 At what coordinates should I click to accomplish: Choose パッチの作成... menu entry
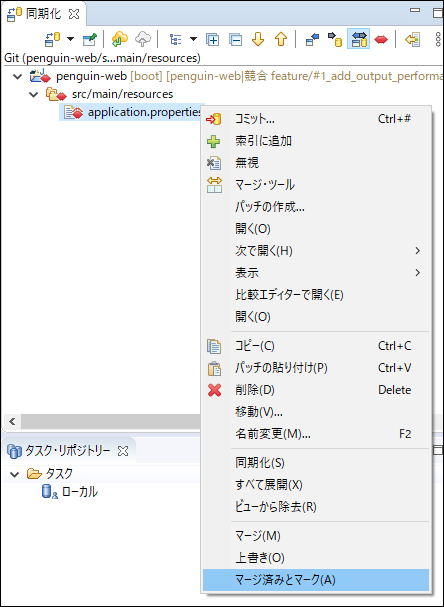click(315, 207)
